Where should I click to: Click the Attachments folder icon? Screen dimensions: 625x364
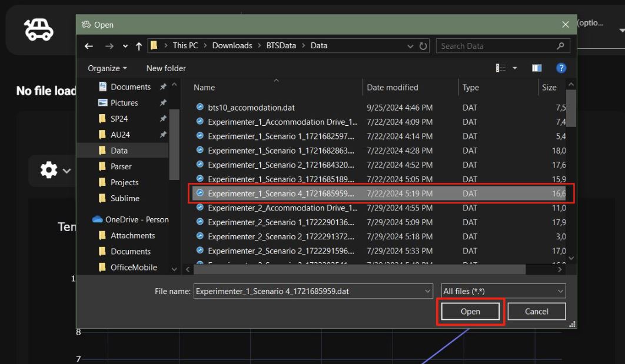click(102, 235)
